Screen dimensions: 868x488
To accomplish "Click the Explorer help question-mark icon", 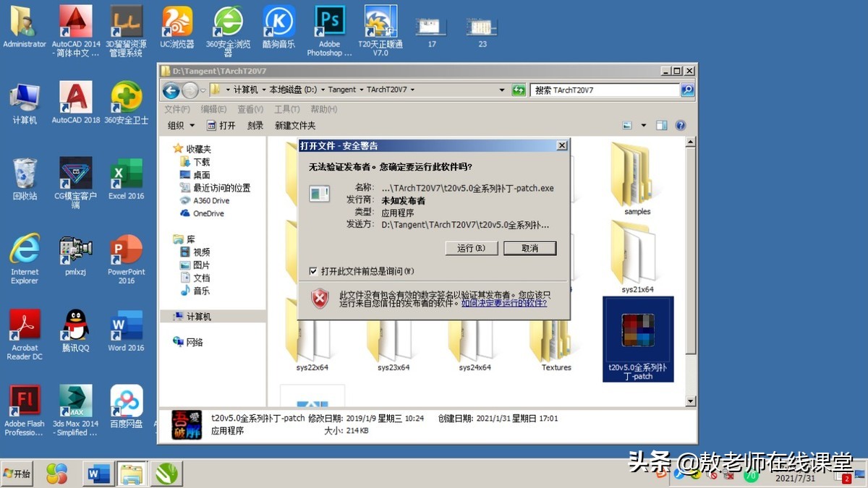I will (680, 124).
